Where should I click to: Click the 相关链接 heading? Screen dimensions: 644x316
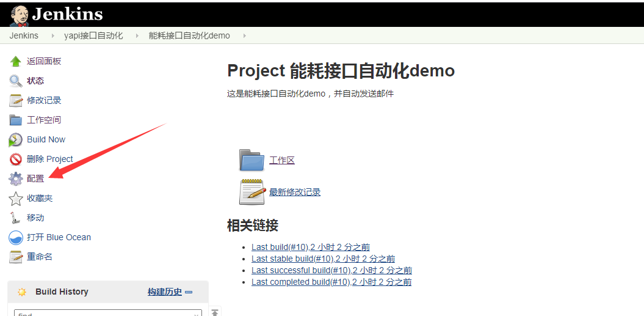point(253,226)
